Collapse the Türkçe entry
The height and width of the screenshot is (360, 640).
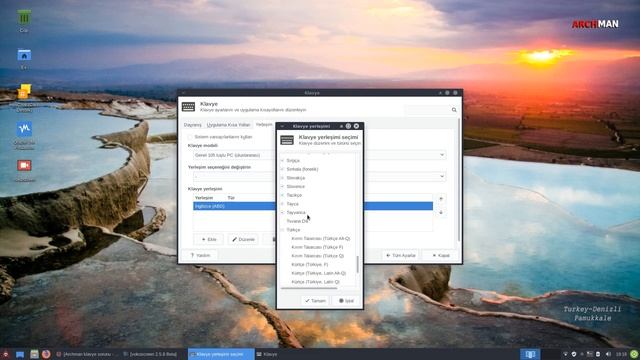click(282, 230)
